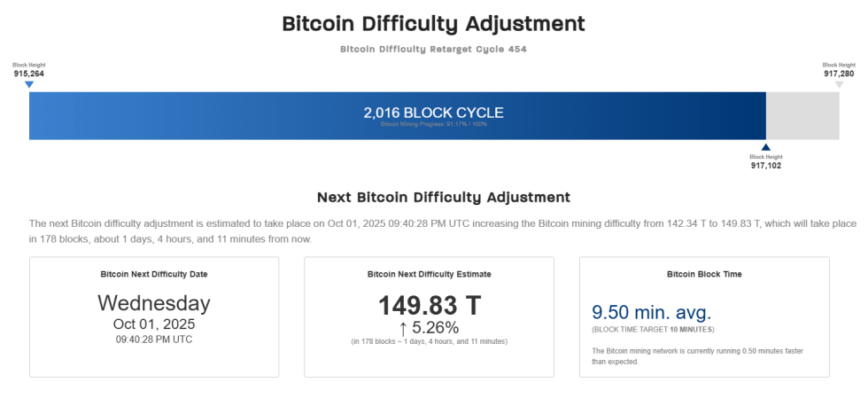Click the gray end block height triangle marker
The height and width of the screenshot is (406, 868).
click(x=839, y=84)
